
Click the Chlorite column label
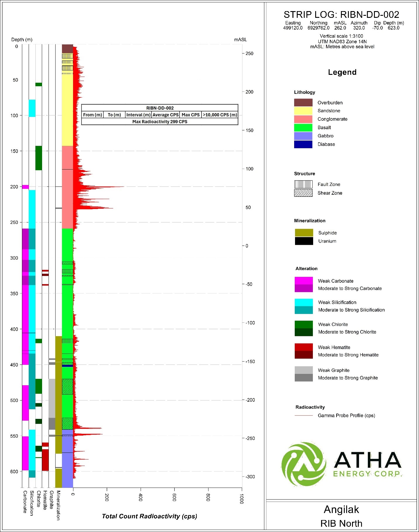[x=39, y=499]
